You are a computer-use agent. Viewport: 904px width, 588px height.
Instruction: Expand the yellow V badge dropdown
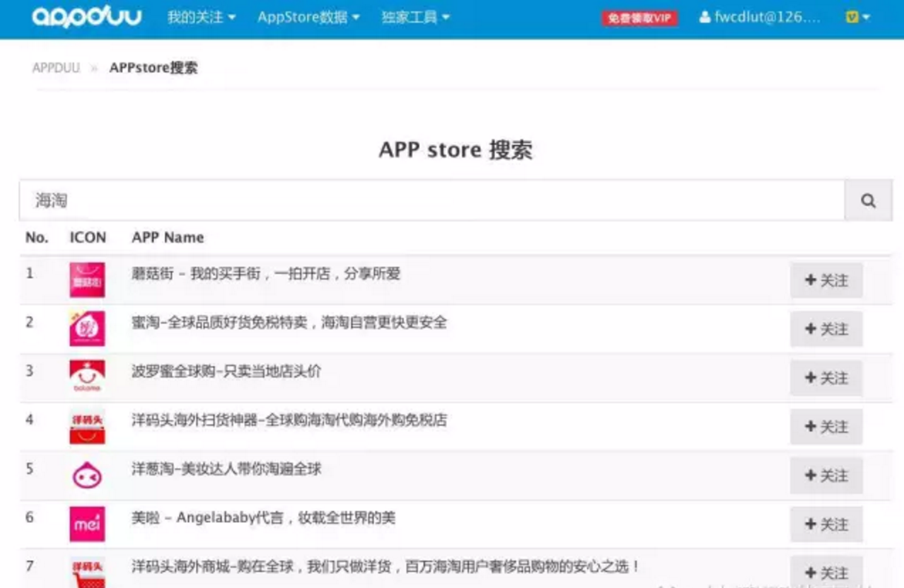[857, 17]
